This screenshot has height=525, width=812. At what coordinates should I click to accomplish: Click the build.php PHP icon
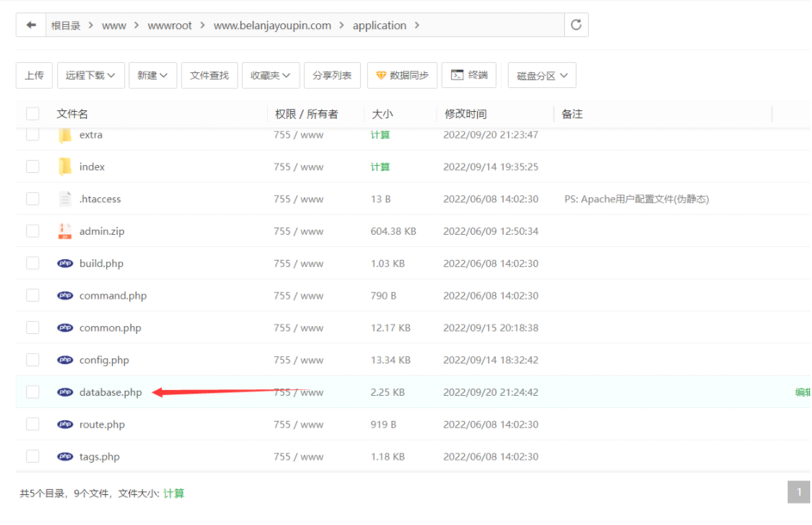(65, 263)
